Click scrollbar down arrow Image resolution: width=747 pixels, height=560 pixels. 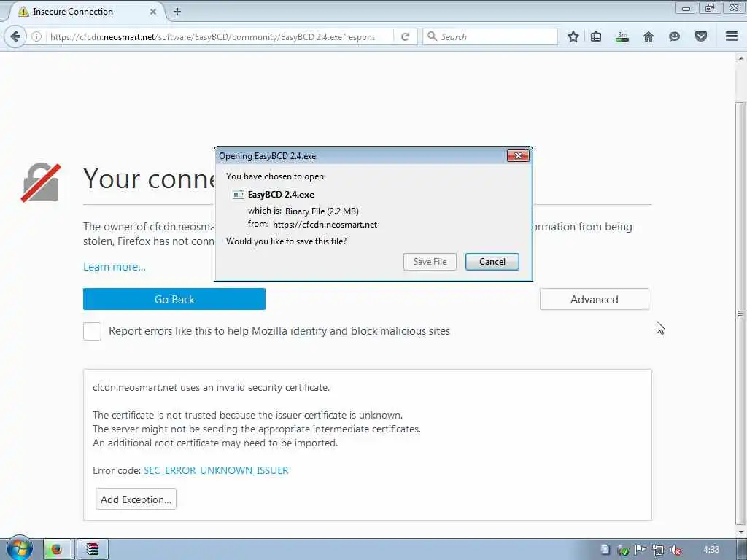(740, 532)
